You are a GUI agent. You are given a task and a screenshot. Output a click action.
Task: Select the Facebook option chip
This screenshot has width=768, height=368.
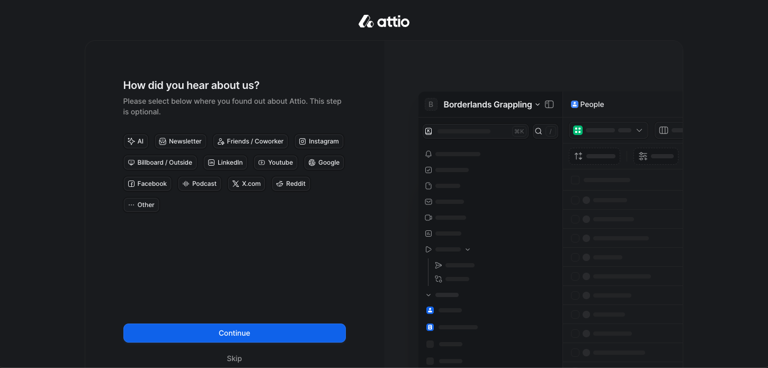tap(147, 184)
